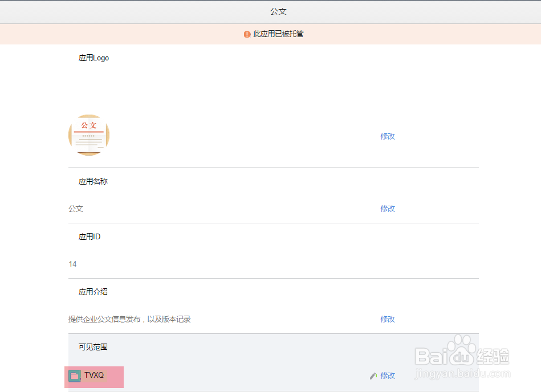Click the 可见范围 section label
The height and width of the screenshot is (392, 541).
point(93,347)
